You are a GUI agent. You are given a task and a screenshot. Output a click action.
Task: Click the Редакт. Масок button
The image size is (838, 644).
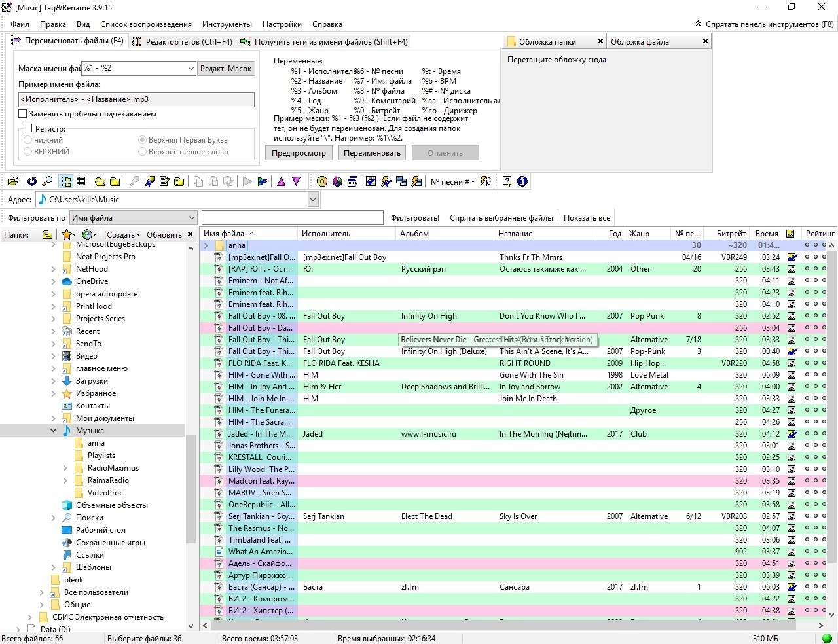click(226, 68)
